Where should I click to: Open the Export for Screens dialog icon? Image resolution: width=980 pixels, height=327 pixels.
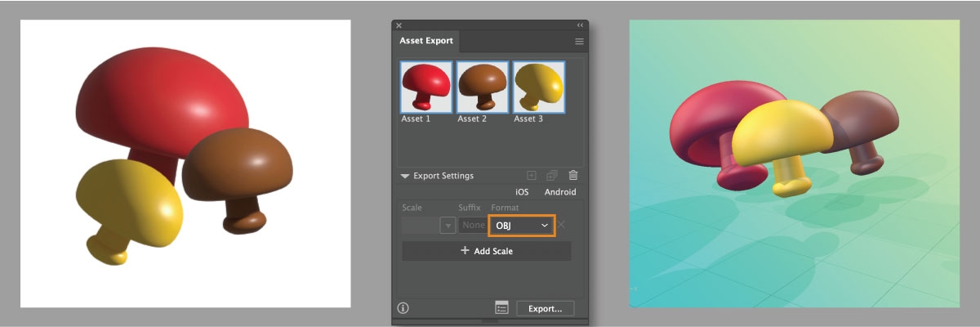(501, 308)
